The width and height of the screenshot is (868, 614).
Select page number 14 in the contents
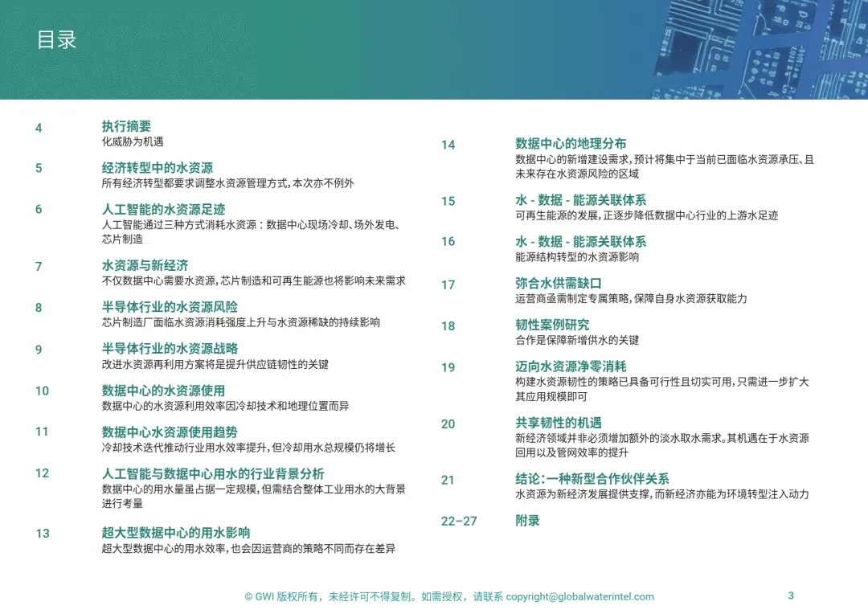(x=448, y=145)
